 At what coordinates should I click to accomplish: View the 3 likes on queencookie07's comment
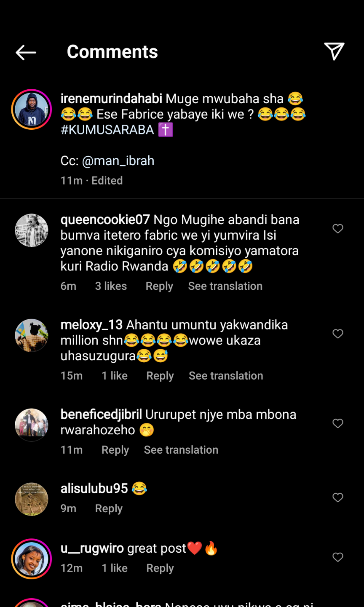(x=111, y=286)
